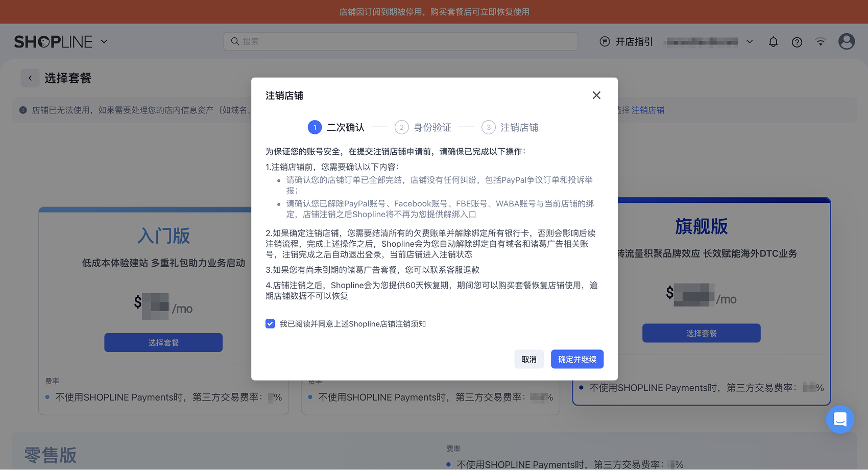The height and width of the screenshot is (470, 868).
Task: Click 选择套餐 button under 旗舰版
Action: [x=702, y=333]
